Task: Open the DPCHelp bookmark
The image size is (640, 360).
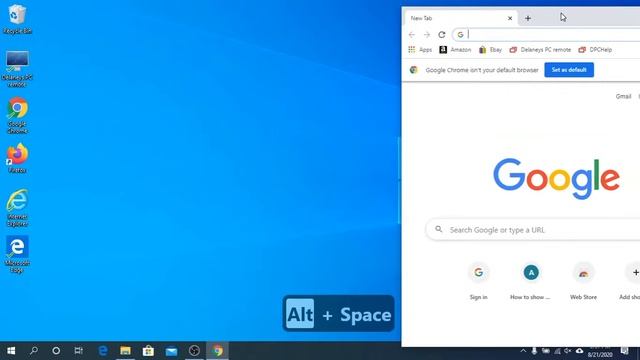Action: point(595,50)
